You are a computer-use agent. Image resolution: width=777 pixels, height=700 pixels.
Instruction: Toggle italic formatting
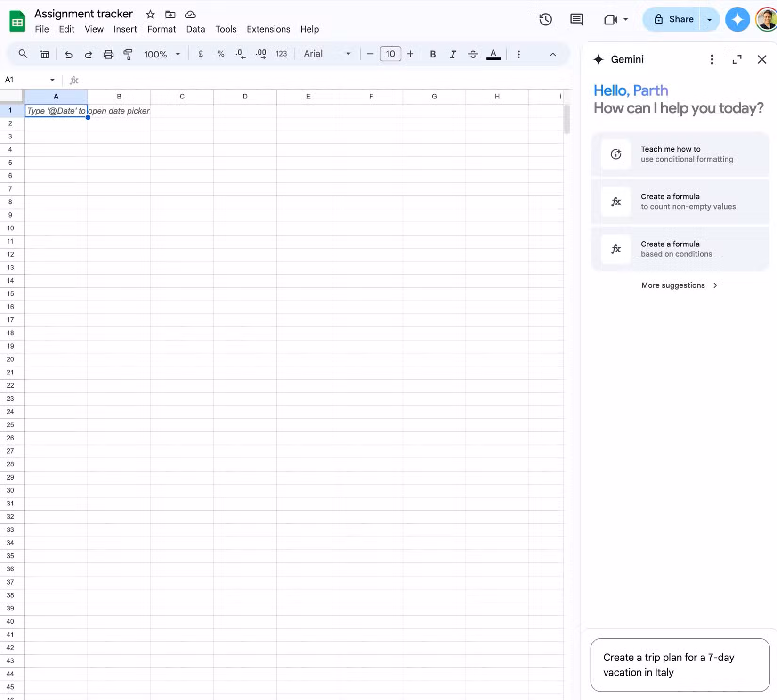point(452,54)
